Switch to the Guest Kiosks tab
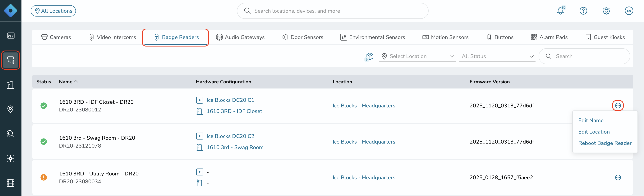644x196 pixels. [x=605, y=37]
